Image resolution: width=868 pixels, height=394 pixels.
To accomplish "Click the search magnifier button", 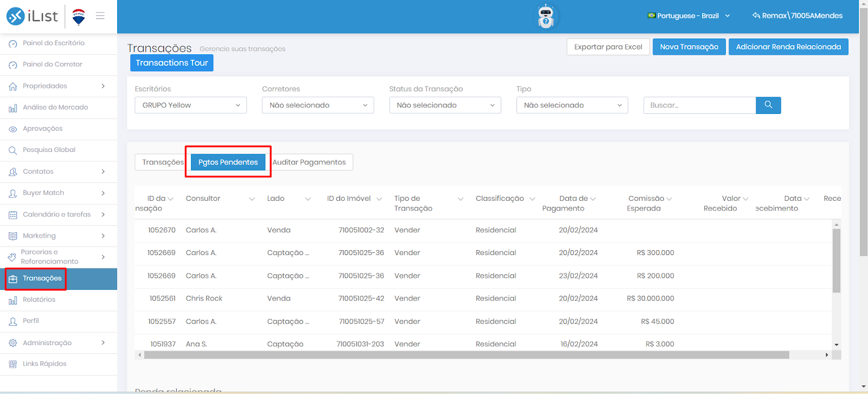I will tap(768, 105).
